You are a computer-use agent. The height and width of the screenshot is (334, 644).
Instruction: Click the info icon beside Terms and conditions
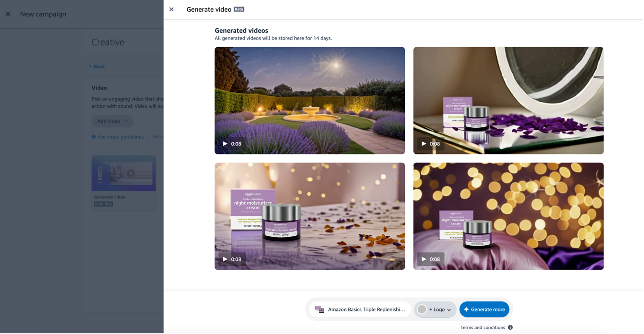(x=510, y=327)
